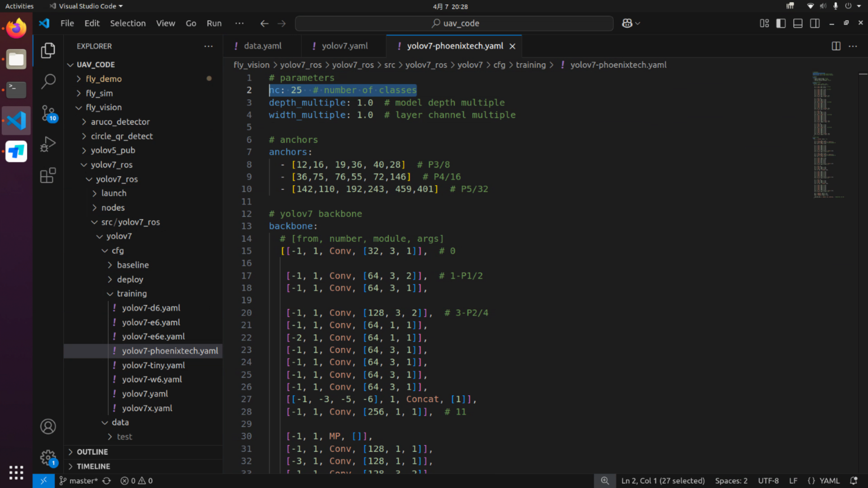
Task: Show Applications grid in the dock
Action: 16,472
